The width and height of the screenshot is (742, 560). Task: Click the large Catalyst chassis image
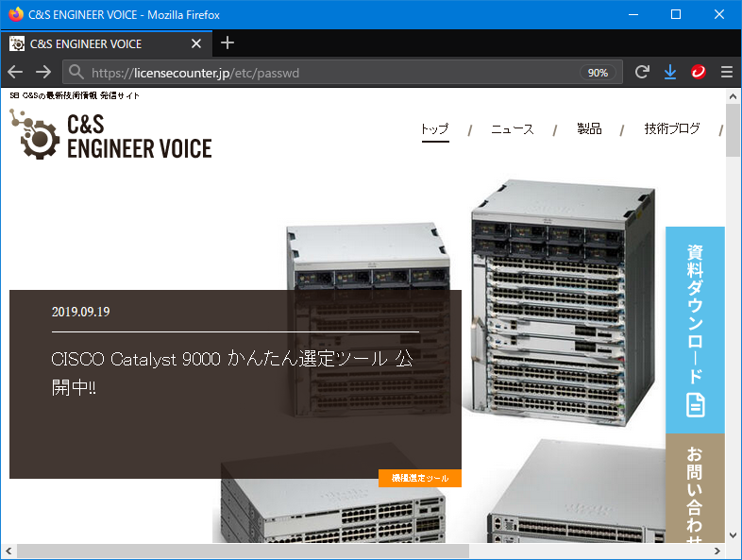point(562,303)
